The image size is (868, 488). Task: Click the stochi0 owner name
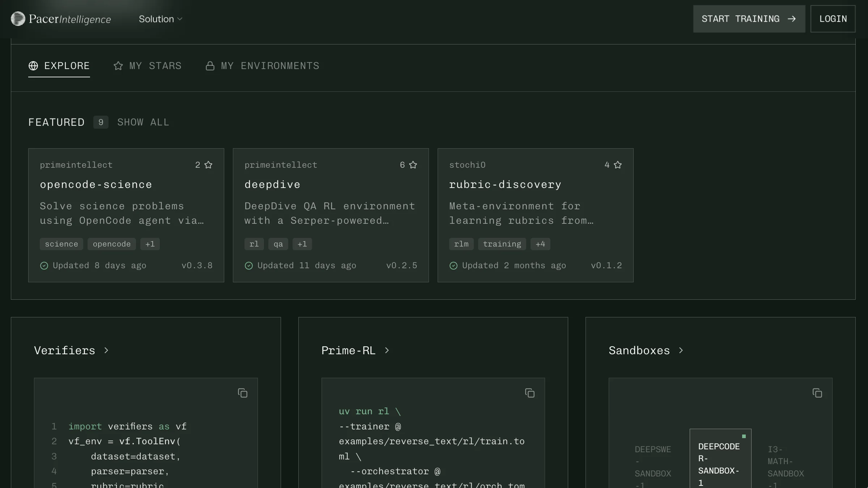click(x=467, y=165)
